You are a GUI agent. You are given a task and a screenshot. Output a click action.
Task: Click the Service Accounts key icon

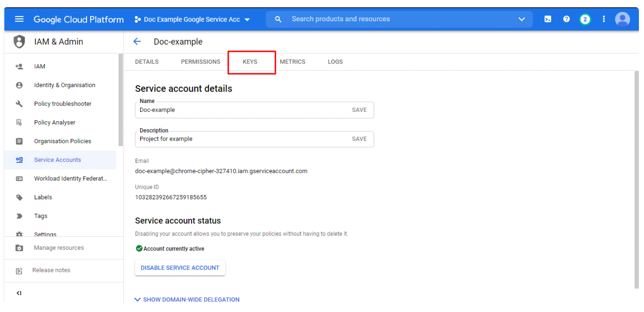19,160
